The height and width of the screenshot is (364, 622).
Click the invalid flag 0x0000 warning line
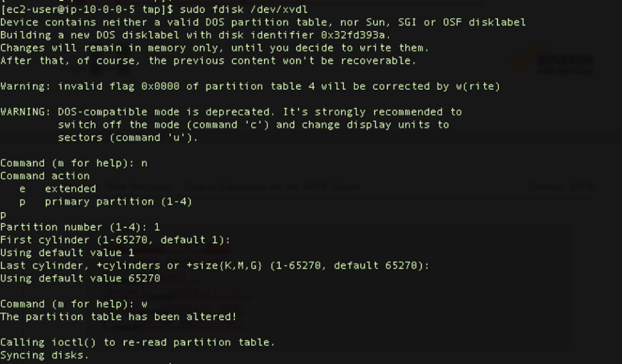[250, 86]
